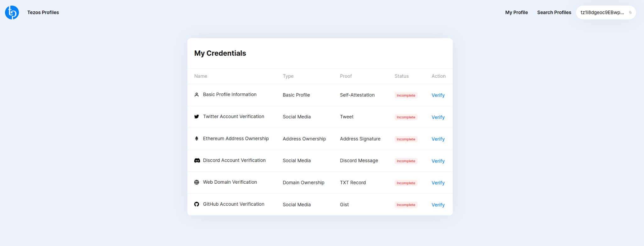Select 'Ethereum Address Ownership' name text
The width and height of the screenshot is (644, 246).
tap(236, 139)
